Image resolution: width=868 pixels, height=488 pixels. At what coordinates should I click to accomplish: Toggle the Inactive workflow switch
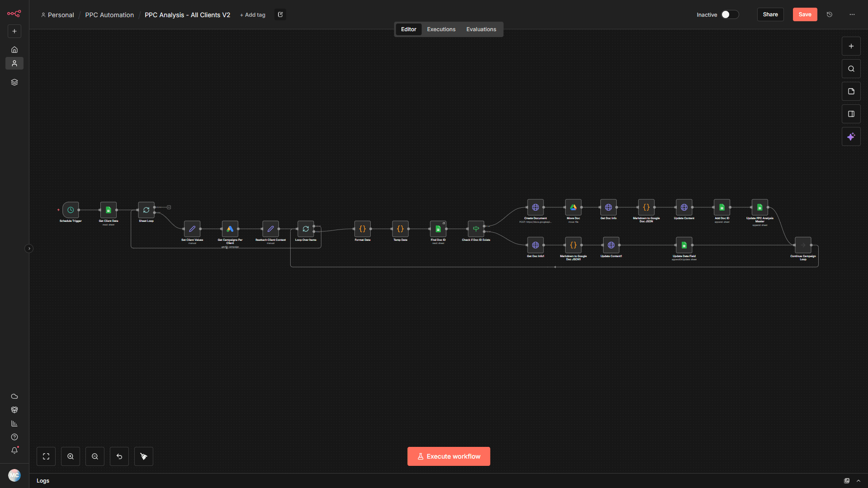click(x=730, y=14)
